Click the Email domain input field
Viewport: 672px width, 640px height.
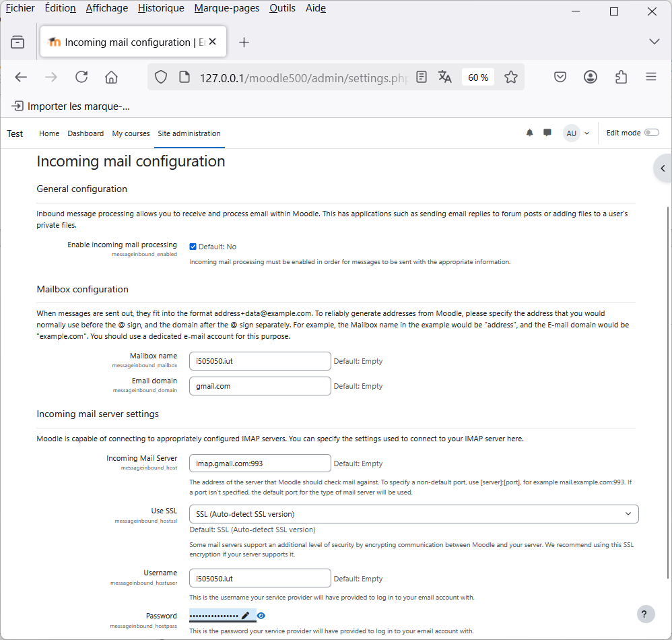260,386
